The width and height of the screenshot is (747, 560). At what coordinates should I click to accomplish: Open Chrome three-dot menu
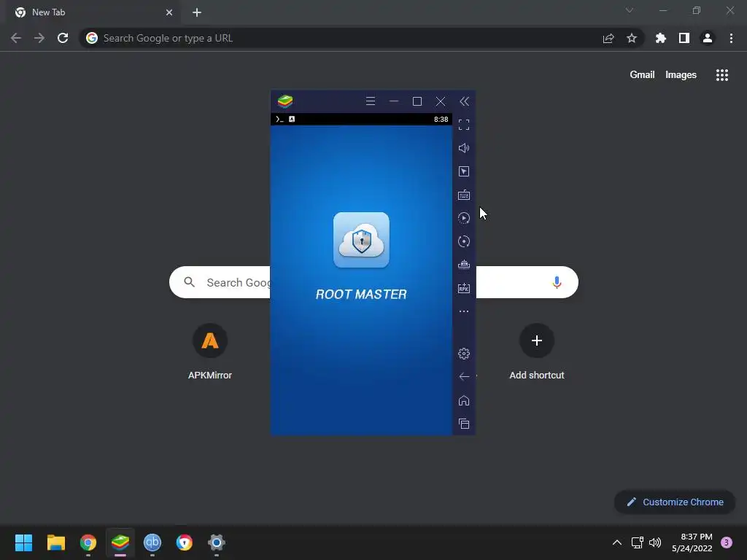coord(731,38)
